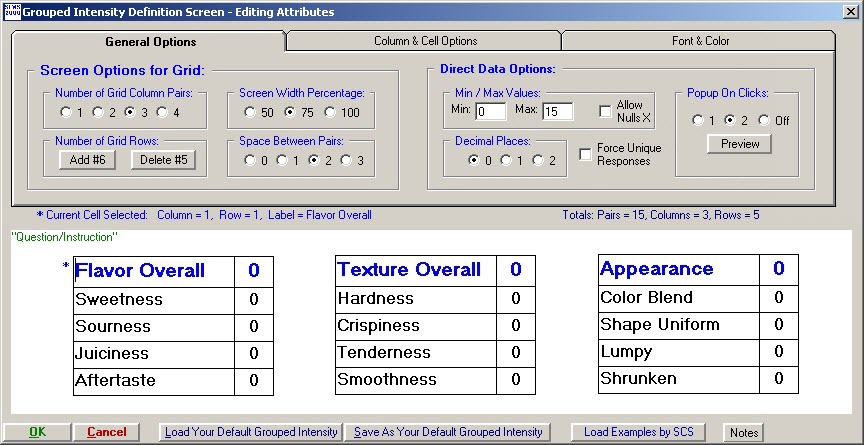
Task: Select the Aftertaste label cell
Action: [x=154, y=382]
